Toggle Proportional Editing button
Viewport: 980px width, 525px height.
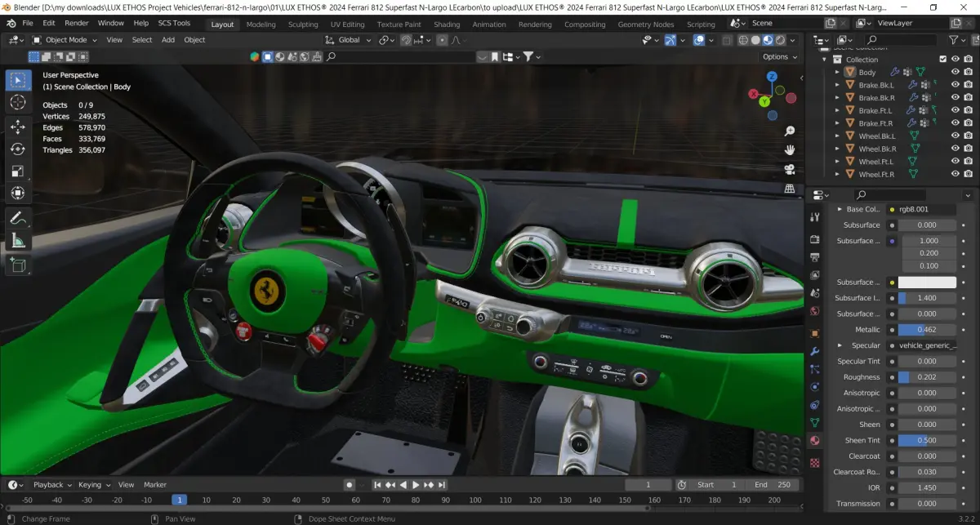coord(442,39)
